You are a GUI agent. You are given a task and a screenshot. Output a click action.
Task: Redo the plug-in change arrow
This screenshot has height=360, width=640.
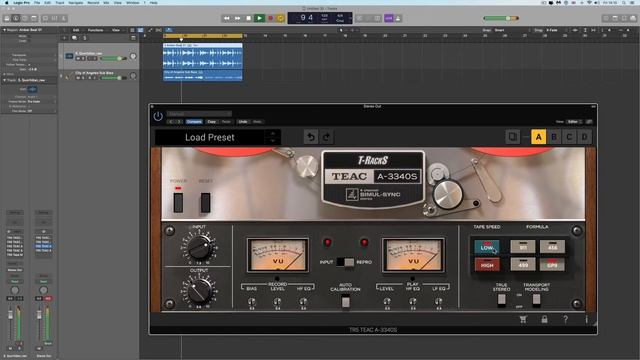(x=326, y=137)
